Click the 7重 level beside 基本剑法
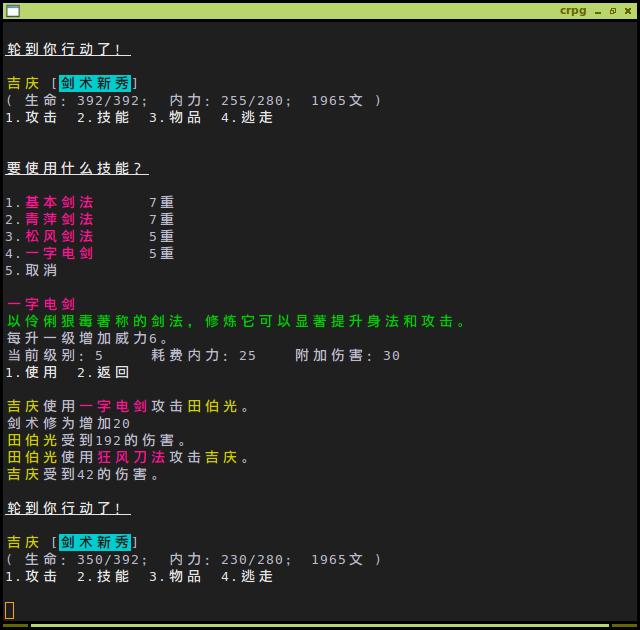Screen dimensions: 640x630 pos(162,202)
